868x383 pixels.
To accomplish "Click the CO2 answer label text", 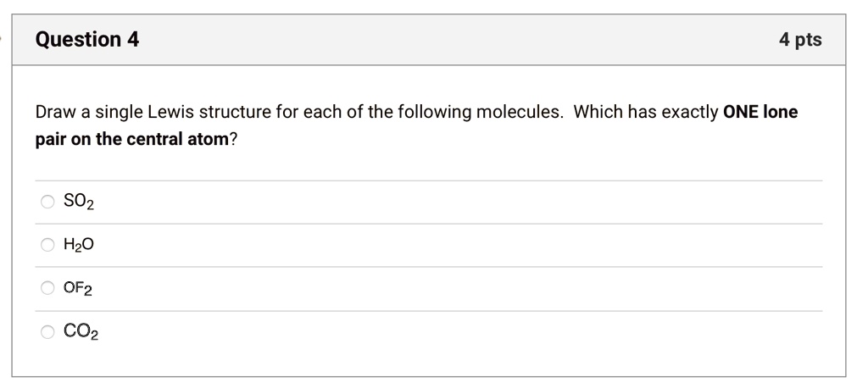I will click(x=81, y=331).
